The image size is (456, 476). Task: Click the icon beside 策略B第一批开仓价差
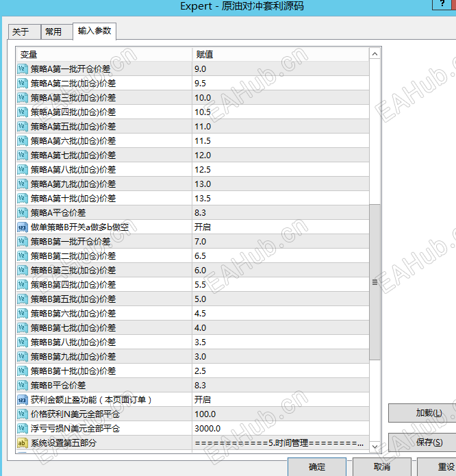pos(23,242)
